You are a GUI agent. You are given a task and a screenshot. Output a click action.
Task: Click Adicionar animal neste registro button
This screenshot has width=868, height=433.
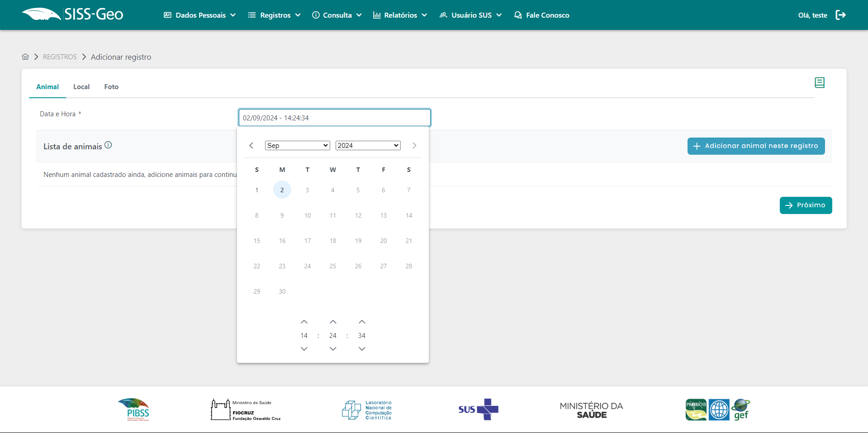[756, 146]
